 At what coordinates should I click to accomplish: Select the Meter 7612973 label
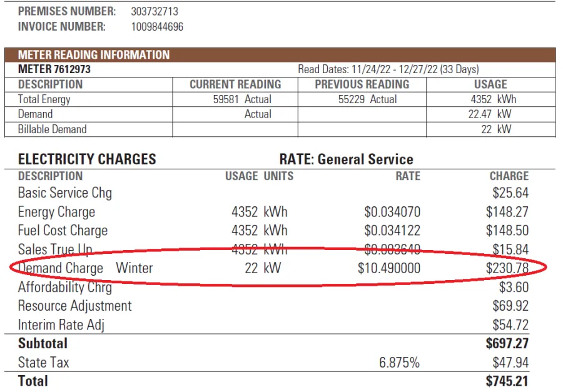tap(54, 69)
